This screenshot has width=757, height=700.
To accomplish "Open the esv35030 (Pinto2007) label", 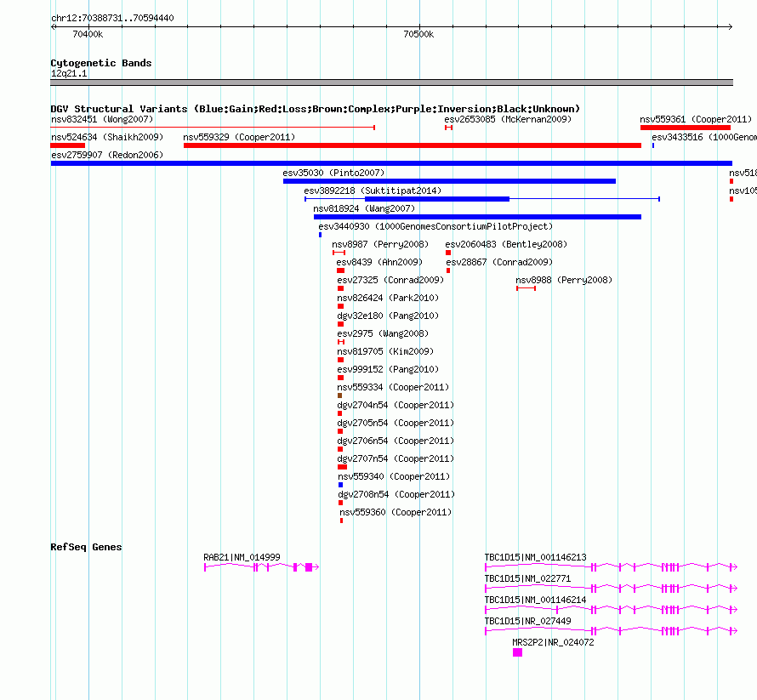I will [333, 173].
